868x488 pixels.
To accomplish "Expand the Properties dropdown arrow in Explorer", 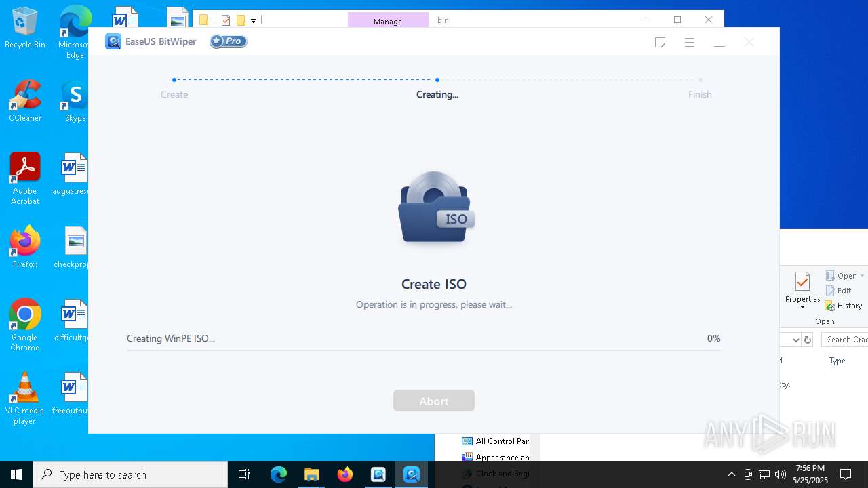I will point(802,308).
